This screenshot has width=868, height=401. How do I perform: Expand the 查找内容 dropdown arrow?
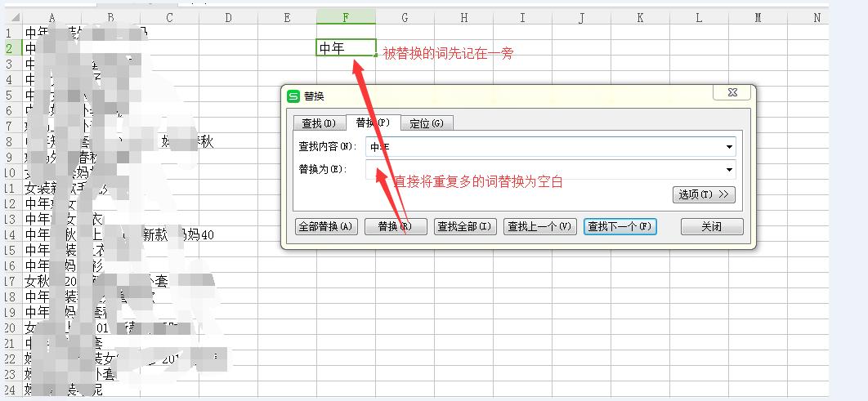(729, 147)
